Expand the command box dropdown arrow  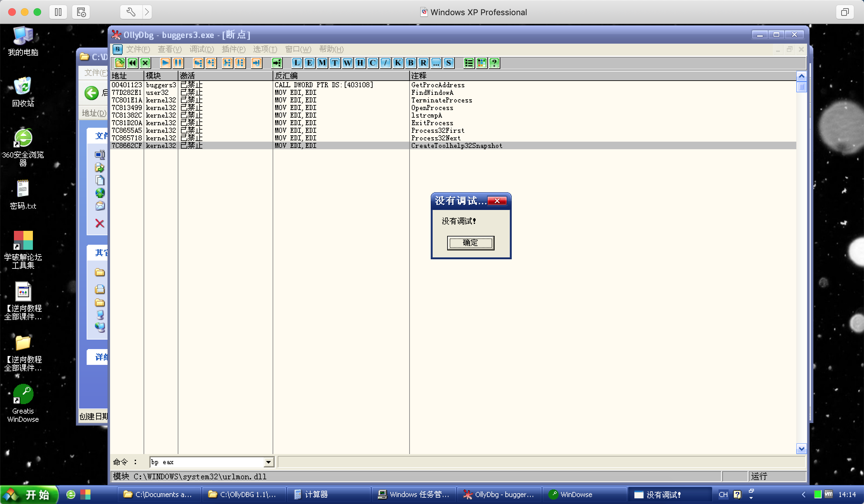click(x=268, y=462)
